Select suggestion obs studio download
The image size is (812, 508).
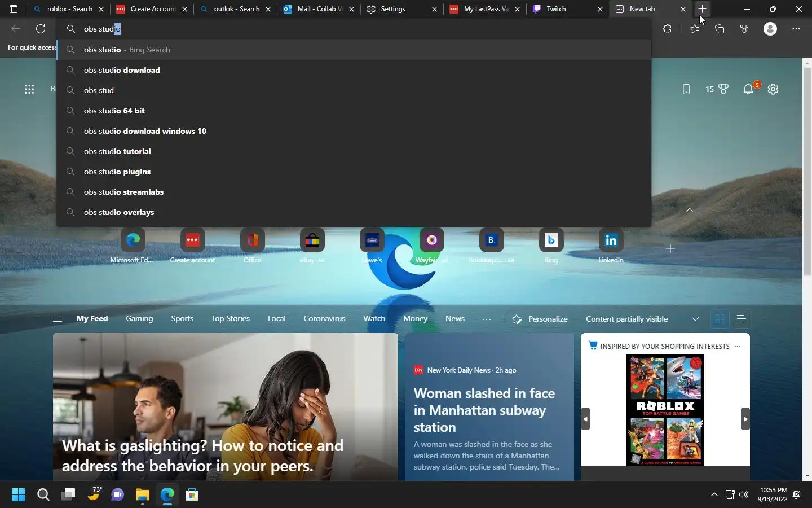pyautogui.click(x=354, y=70)
